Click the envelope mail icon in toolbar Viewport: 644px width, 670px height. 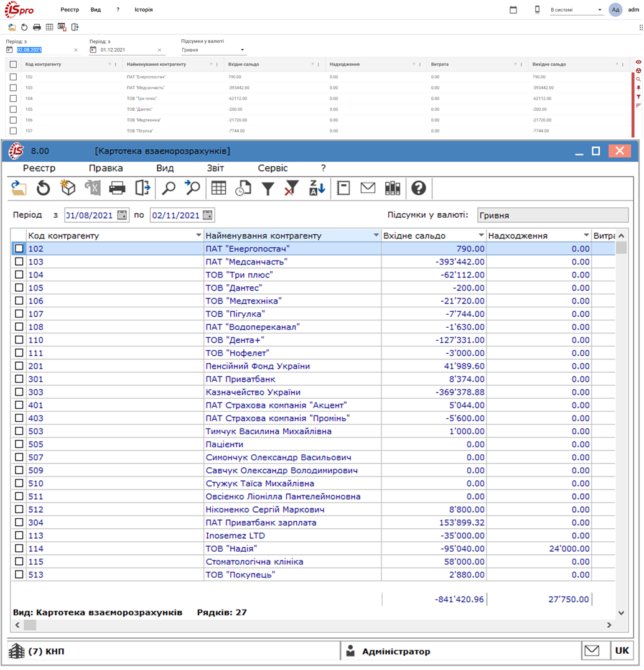coord(368,188)
